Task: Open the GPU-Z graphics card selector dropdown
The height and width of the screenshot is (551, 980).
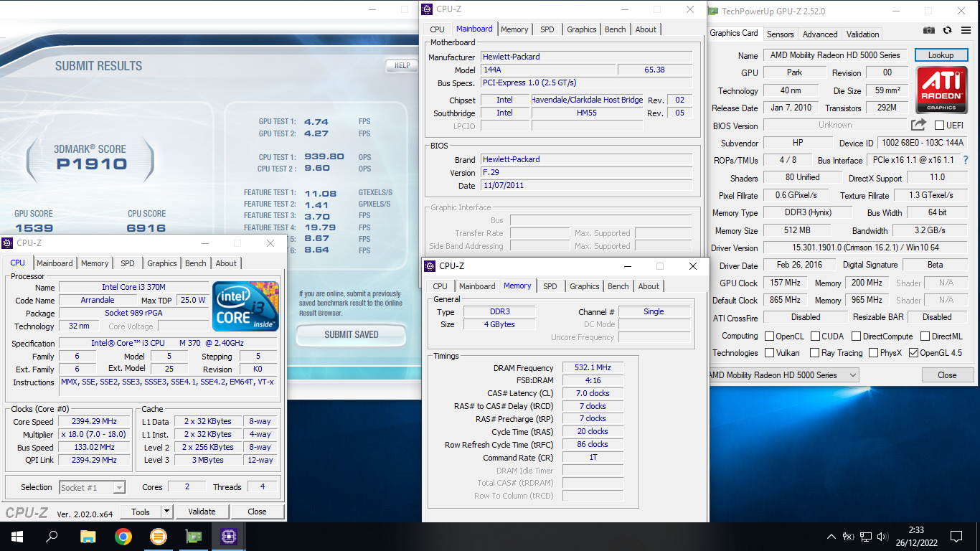Action: tap(783, 375)
